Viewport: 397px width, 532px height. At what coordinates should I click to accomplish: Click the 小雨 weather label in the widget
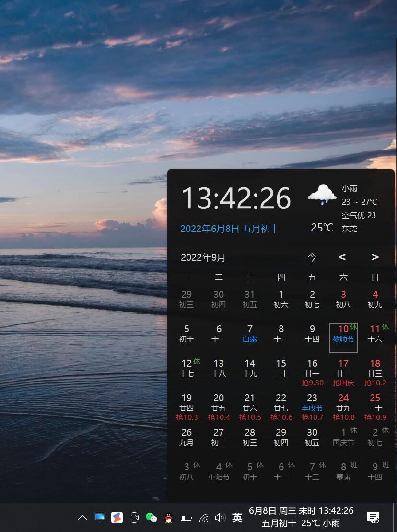(349, 188)
